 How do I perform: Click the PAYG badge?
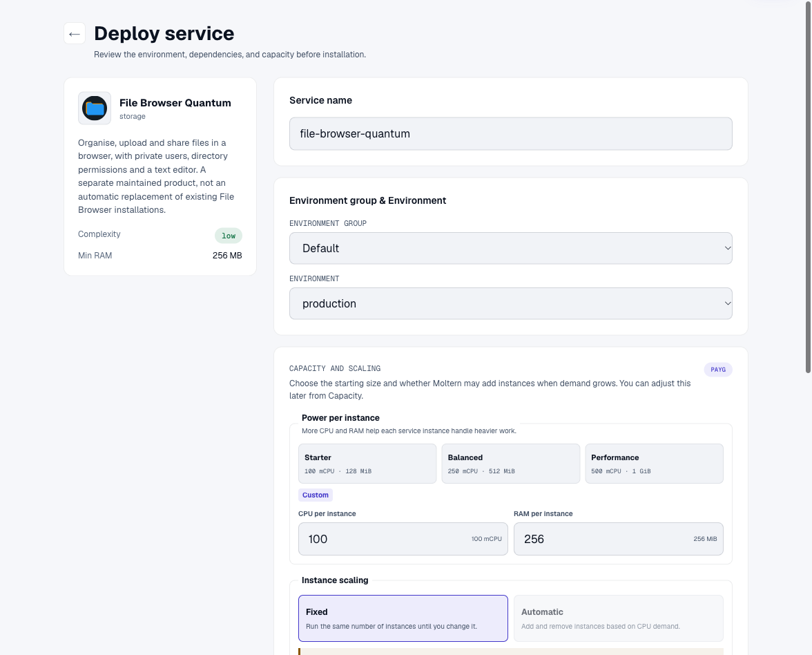(718, 370)
